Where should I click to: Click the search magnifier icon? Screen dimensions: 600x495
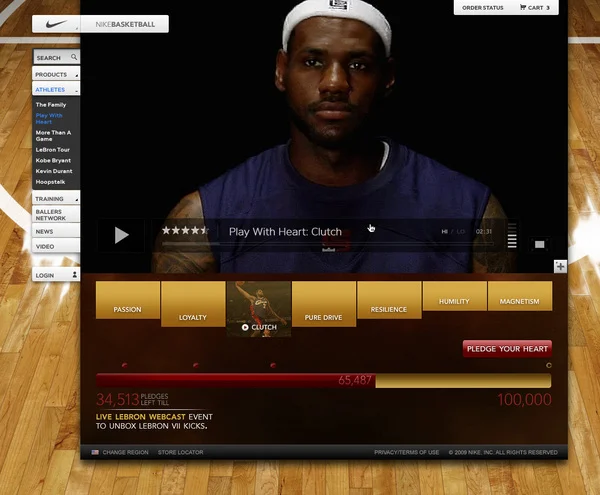[x=74, y=57]
